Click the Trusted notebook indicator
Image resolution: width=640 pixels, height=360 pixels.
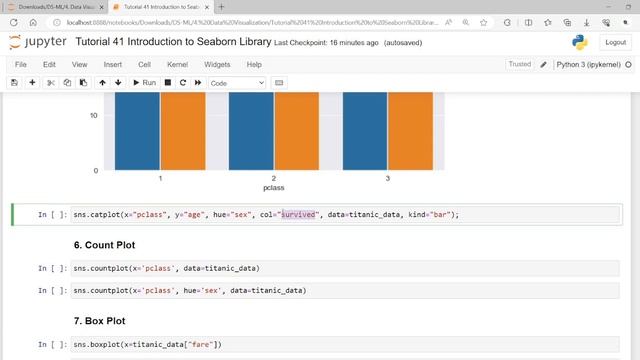[520, 64]
